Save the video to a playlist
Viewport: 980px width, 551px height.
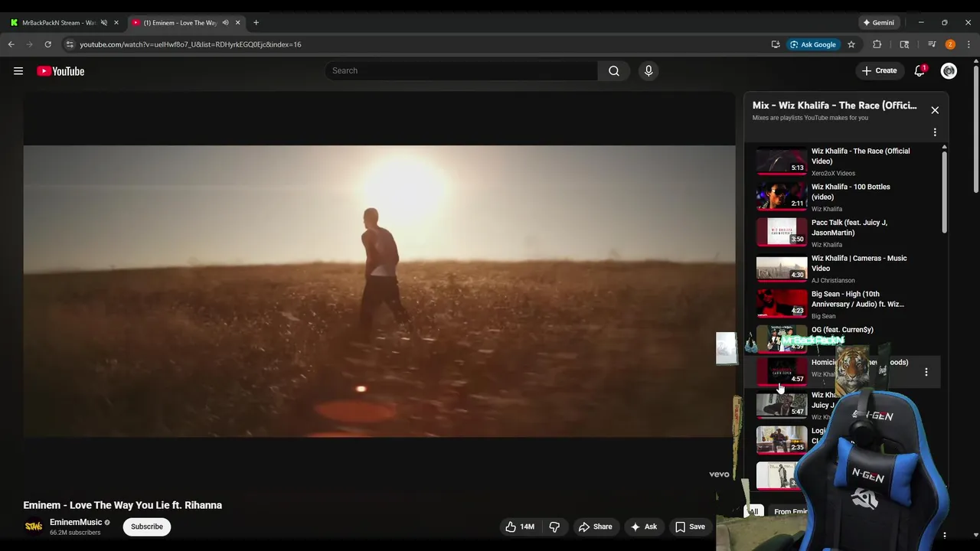689,527
